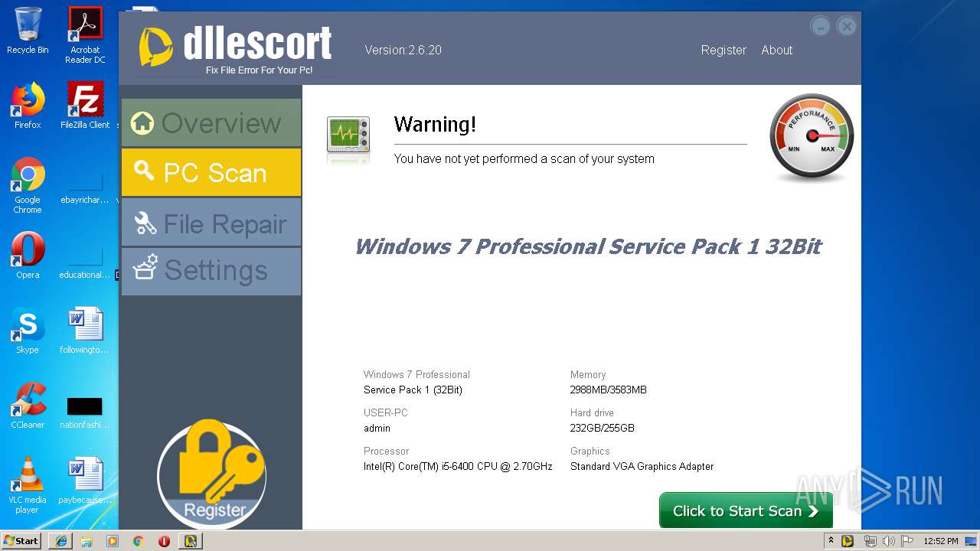
Task: Open Recycle Bin on desktop
Action: 28,31
